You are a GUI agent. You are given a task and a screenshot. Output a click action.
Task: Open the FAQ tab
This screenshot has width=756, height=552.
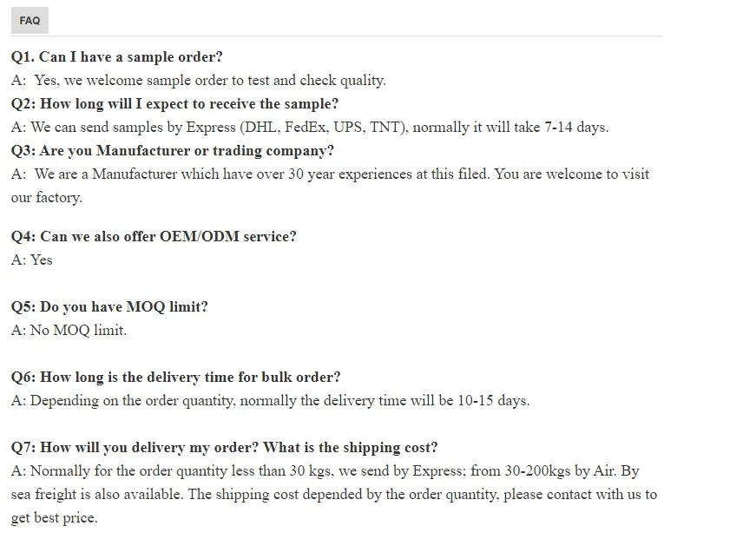tap(30, 21)
